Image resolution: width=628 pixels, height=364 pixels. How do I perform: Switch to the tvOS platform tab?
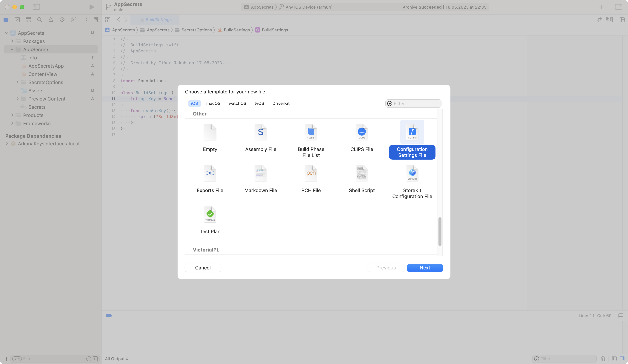click(259, 103)
